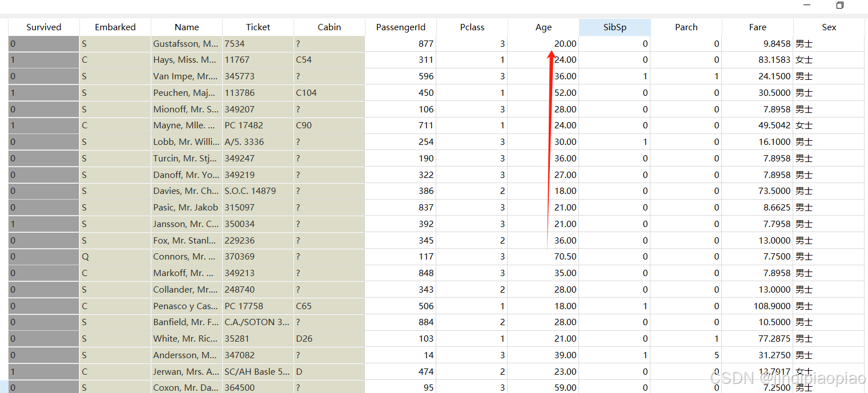Sort by PassengerId column header
This screenshot has width=868, height=393.
tap(401, 27)
